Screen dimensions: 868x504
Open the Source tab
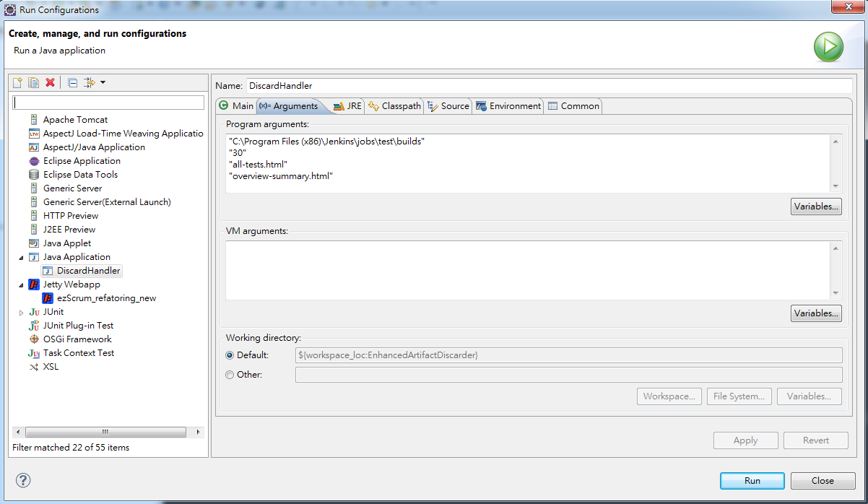point(448,105)
